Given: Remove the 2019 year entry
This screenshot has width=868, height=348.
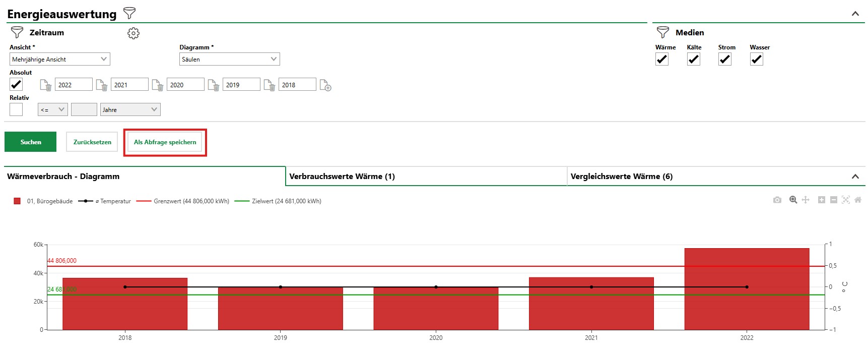Looking at the screenshot, I should pos(214,85).
